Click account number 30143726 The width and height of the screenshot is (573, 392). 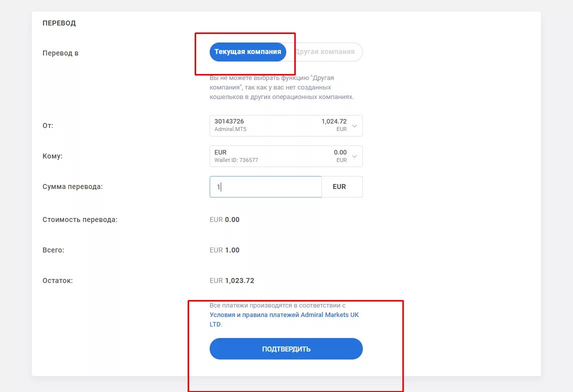pyautogui.click(x=229, y=121)
